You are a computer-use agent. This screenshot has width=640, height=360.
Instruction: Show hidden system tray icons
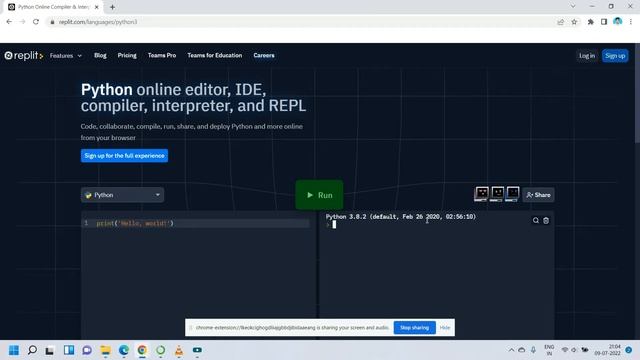[511, 350]
